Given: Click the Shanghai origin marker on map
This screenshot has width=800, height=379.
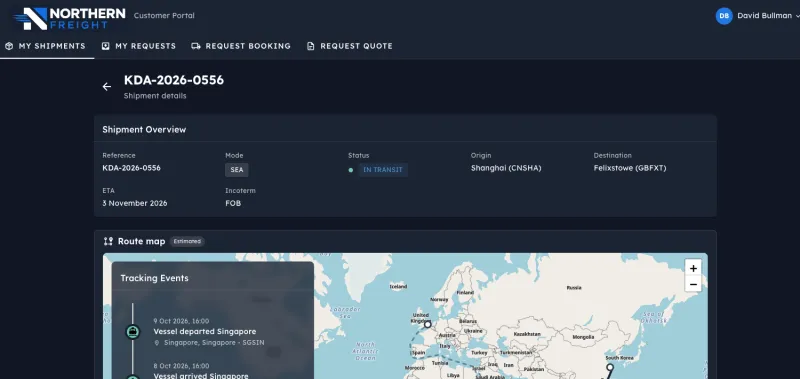Looking at the screenshot, I should 610,367.
